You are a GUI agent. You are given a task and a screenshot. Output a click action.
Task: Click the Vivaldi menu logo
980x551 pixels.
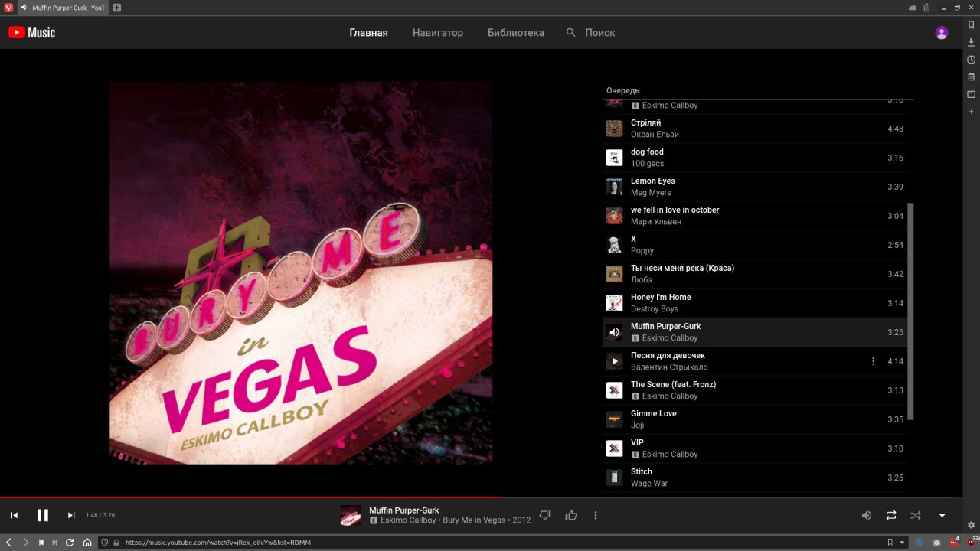8,8
